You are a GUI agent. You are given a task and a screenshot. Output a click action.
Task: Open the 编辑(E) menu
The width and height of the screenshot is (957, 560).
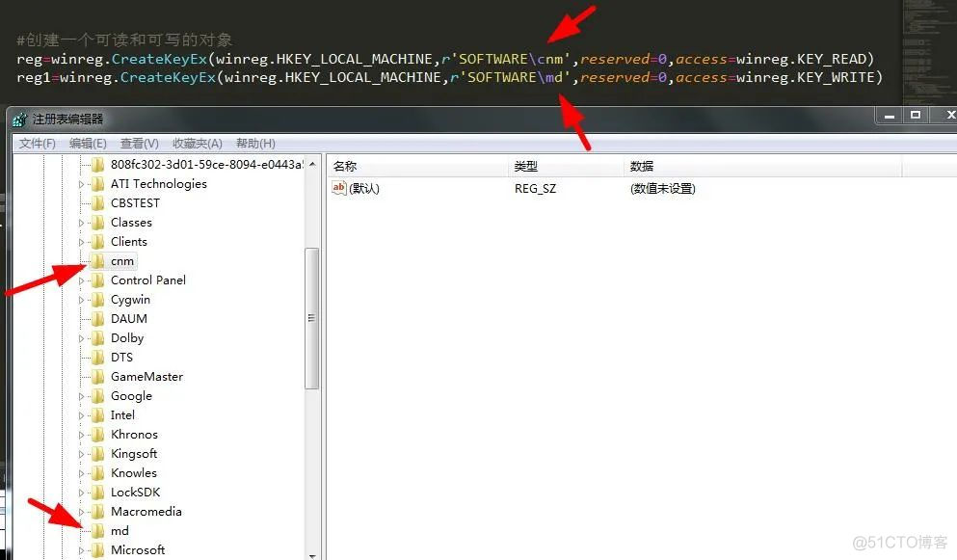tap(88, 143)
